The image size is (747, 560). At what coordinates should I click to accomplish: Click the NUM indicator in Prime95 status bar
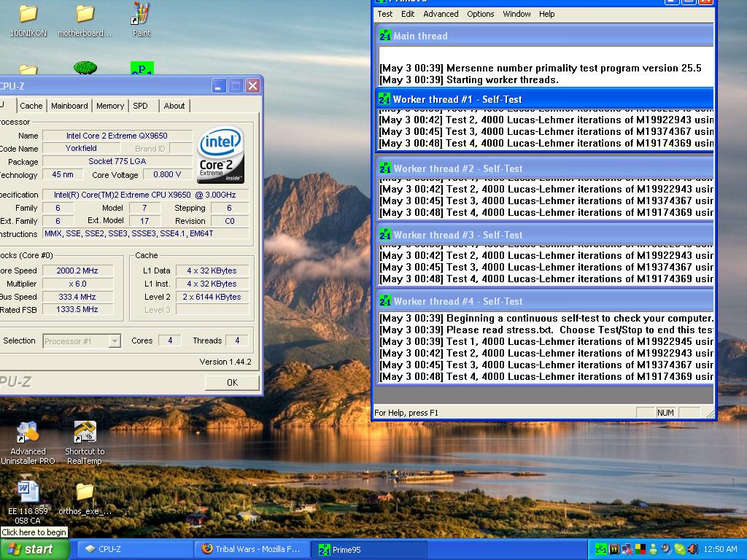click(x=665, y=413)
